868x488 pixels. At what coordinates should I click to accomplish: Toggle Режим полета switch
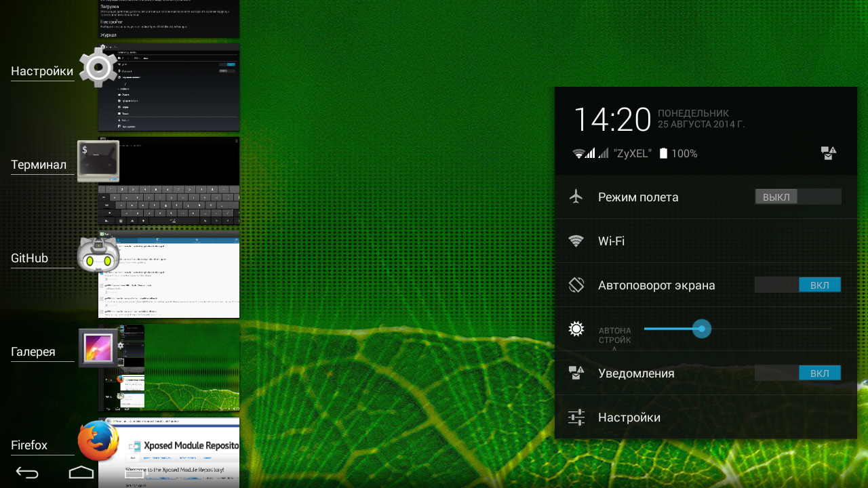(x=798, y=197)
